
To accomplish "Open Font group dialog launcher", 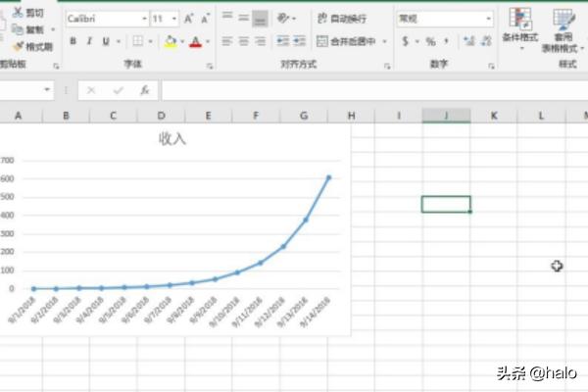I will (210, 67).
